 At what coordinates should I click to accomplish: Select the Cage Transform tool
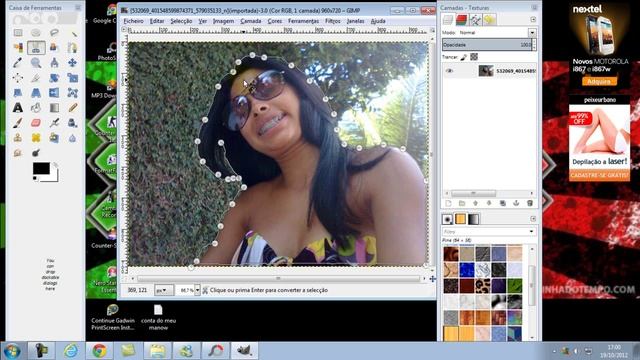click(x=72, y=93)
